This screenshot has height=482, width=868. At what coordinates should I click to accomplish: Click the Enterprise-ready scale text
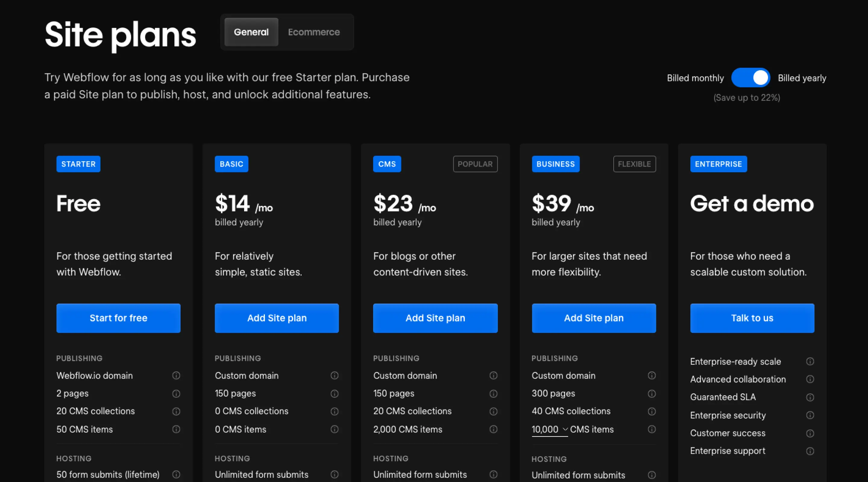(736, 361)
